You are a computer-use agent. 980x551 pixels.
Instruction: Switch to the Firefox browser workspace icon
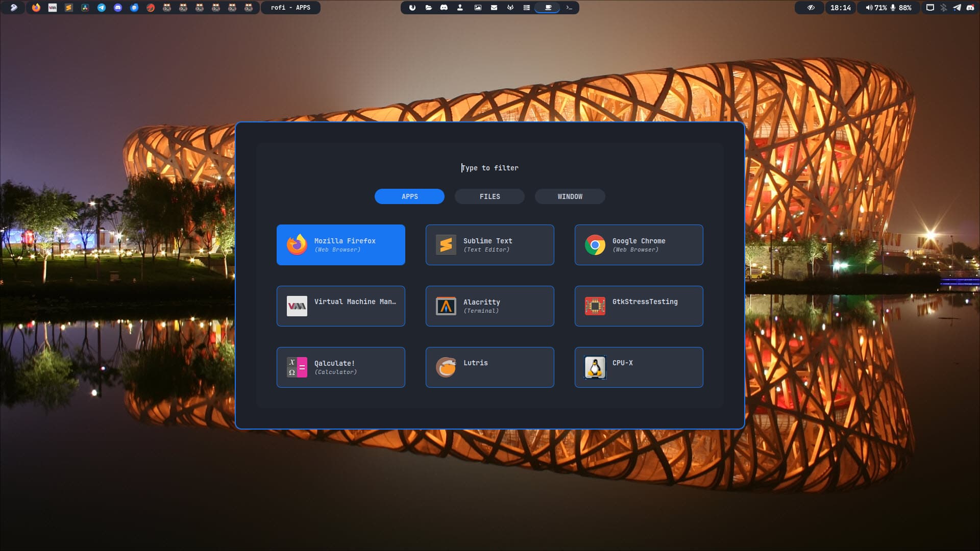(x=412, y=8)
